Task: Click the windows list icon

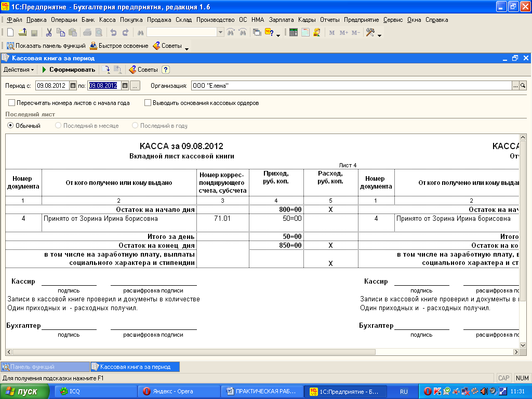Action: tap(257, 33)
